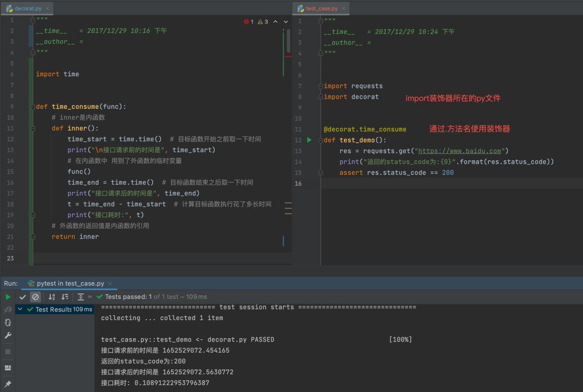Click 'collecting ... collected 1 item' console line
The height and width of the screenshot is (392, 583).
(162, 318)
